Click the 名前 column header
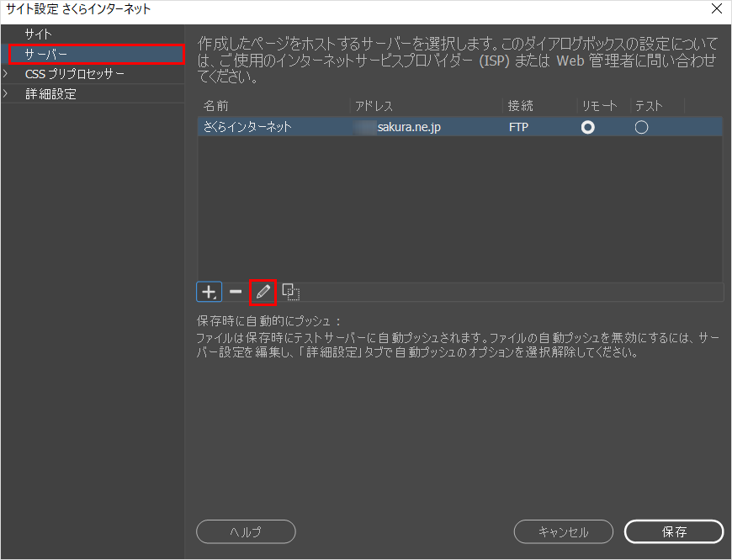The width and height of the screenshot is (732, 560). click(x=216, y=106)
